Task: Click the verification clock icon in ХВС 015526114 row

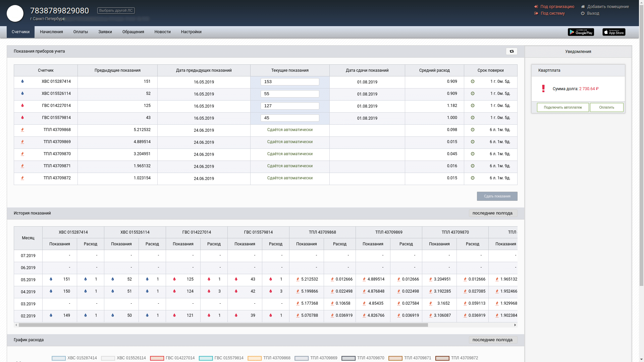Action: (x=473, y=94)
